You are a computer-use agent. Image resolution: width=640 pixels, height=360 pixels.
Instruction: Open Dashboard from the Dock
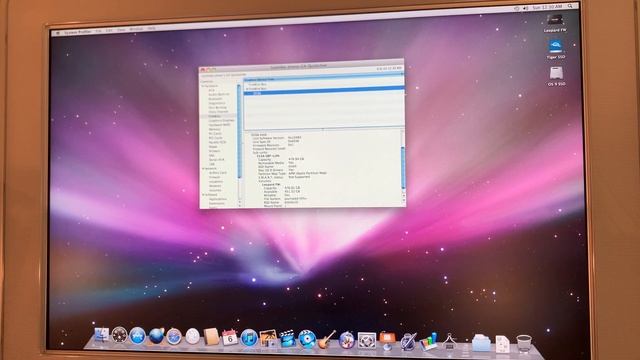[x=120, y=335]
